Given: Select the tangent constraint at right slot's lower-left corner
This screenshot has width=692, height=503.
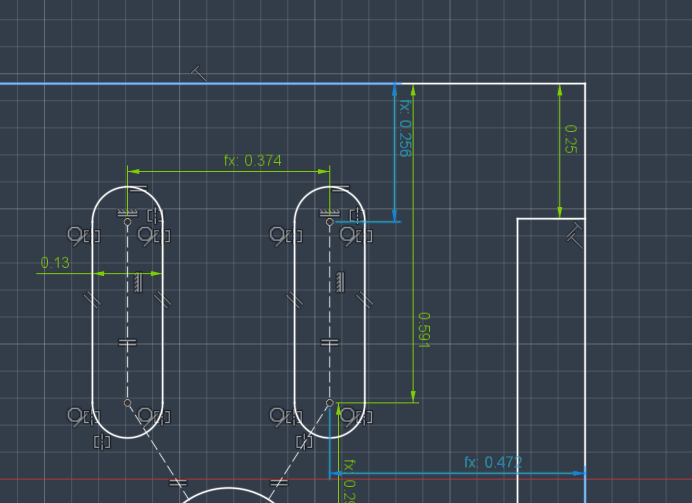Looking at the screenshot, I should pyautogui.click(x=278, y=417).
